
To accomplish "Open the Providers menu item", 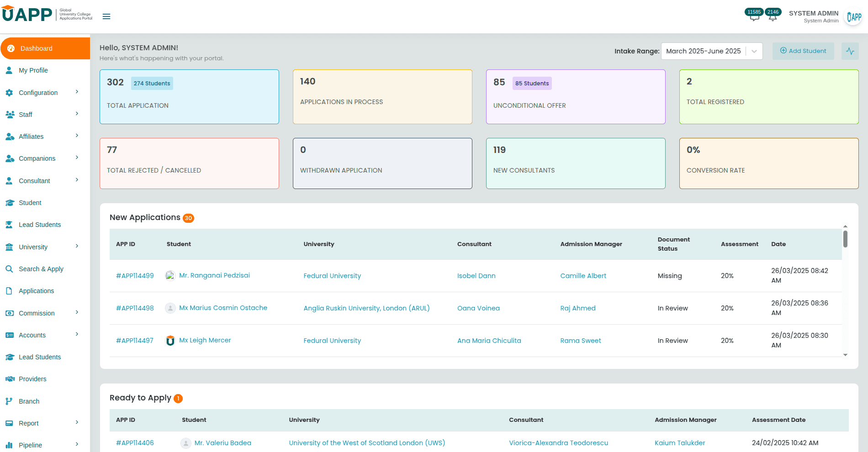I will click(45, 379).
